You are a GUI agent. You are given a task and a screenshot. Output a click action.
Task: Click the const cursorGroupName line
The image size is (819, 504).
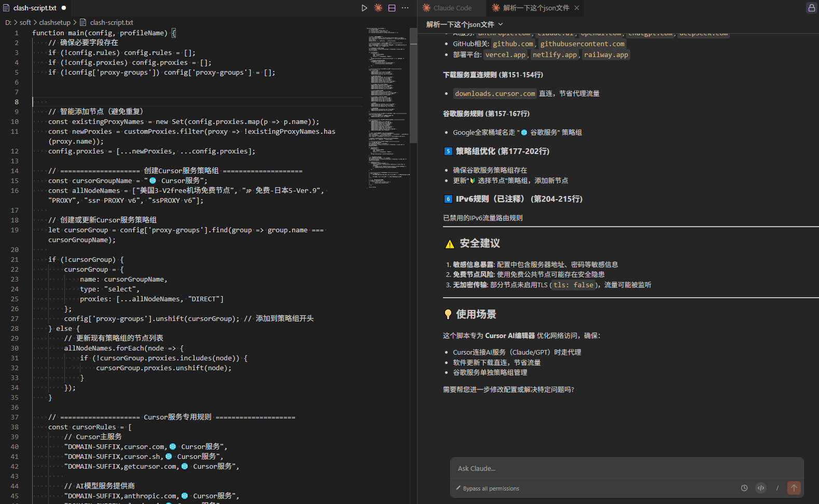pos(128,180)
